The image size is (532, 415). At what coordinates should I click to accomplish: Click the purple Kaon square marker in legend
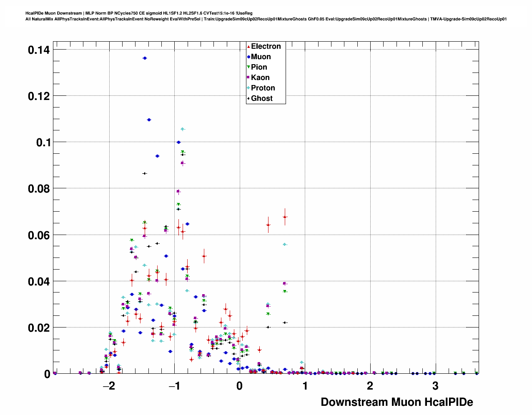[248, 77]
